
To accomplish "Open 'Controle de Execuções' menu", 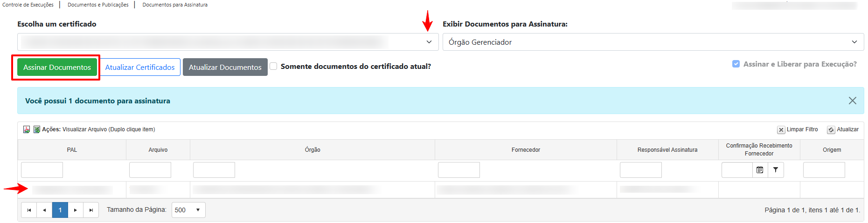I will [28, 5].
